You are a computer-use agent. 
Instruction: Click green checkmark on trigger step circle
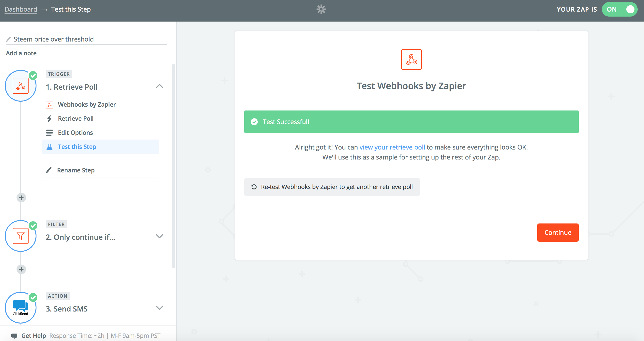(x=33, y=75)
